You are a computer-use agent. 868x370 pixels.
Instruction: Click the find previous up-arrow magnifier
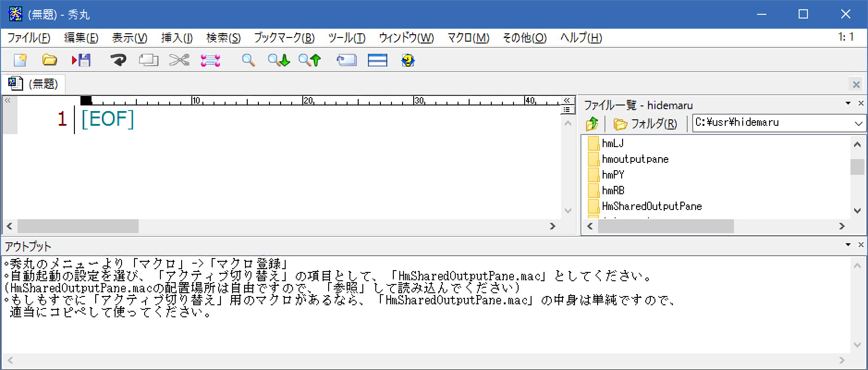click(x=309, y=60)
